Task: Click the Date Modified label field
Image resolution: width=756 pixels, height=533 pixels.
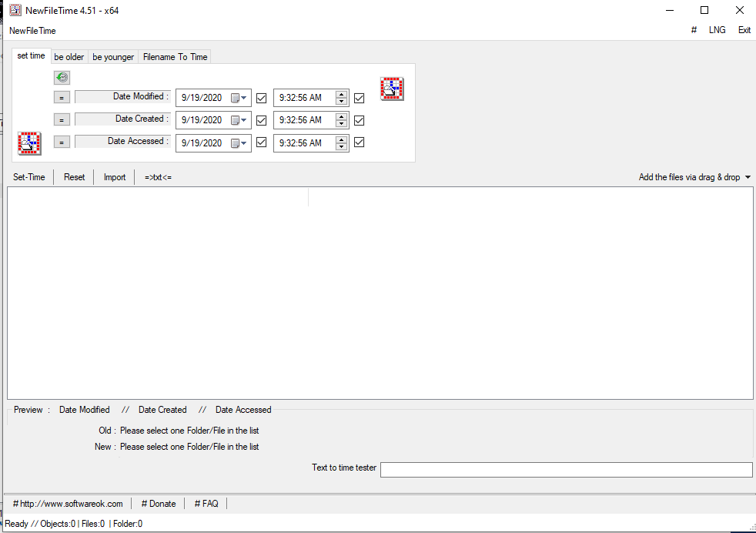Action: pyautogui.click(x=123, y=96)
